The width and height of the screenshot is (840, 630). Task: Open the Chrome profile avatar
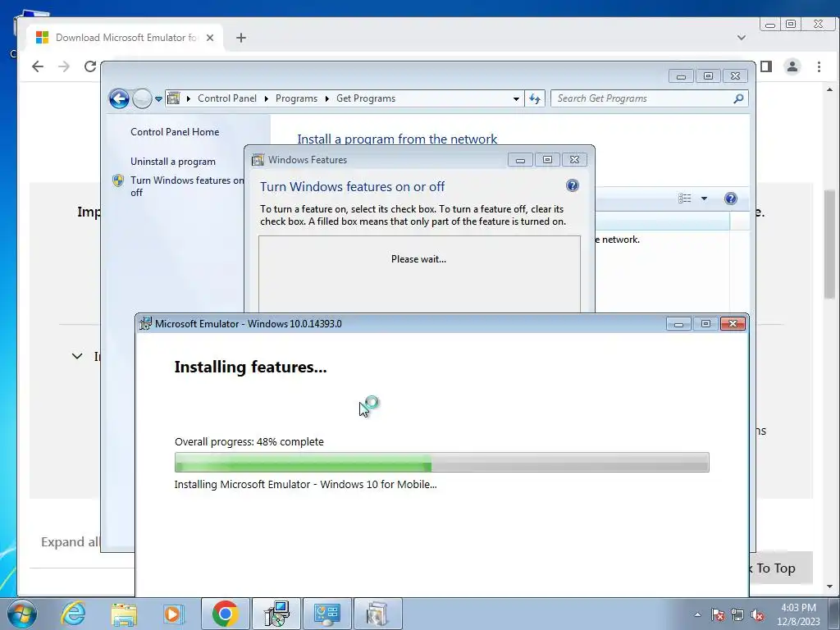click(792, 66)
